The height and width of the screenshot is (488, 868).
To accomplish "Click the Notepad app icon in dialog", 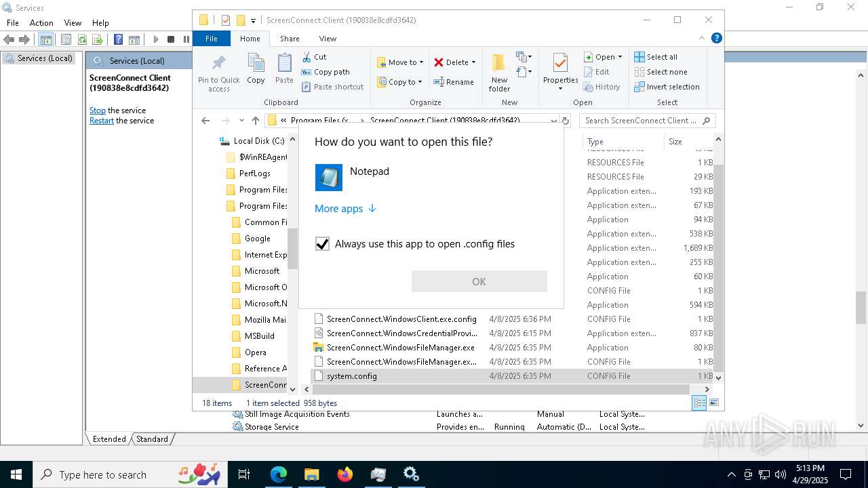I will pos(329,178).
